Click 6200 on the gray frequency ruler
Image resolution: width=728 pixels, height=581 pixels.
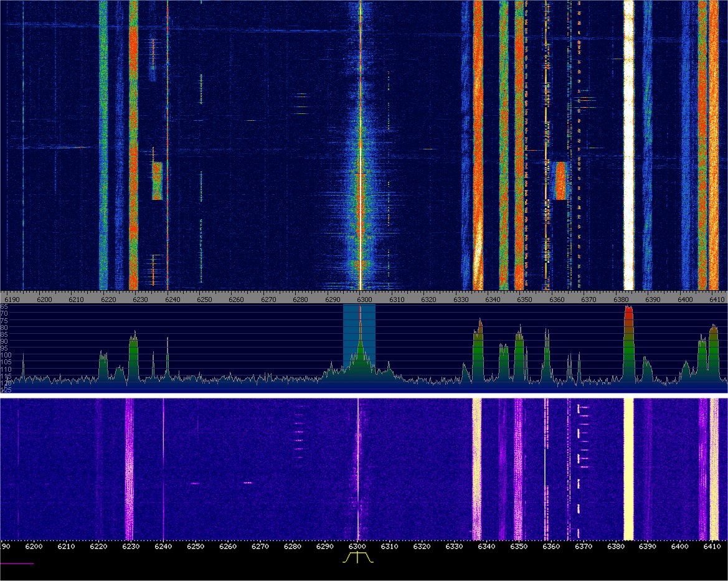click(x=44, y=300)
